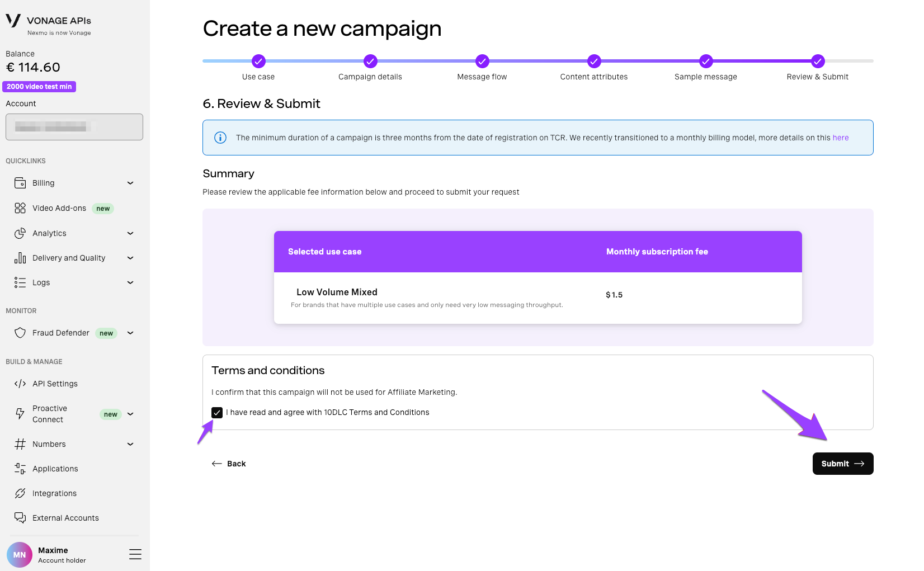Viewport: 924px width, 571px height.
Task: Click the Billing wallet icon
Action: [20, 183]
